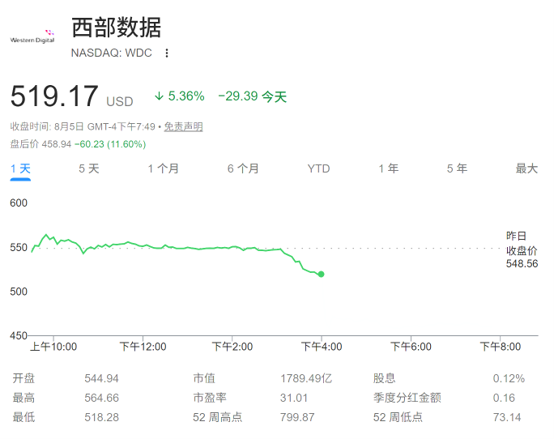Switch to the 5 天 range
Image resolution: width=554 pixels, height=439 pixels.
point(89,169)
